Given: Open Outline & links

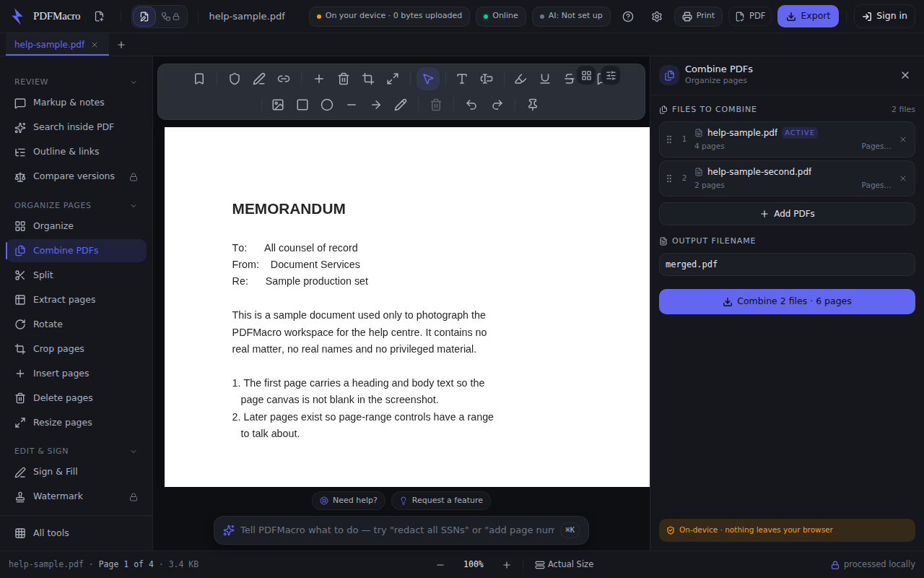Looking at the screenshot, I should pos(76,152).
